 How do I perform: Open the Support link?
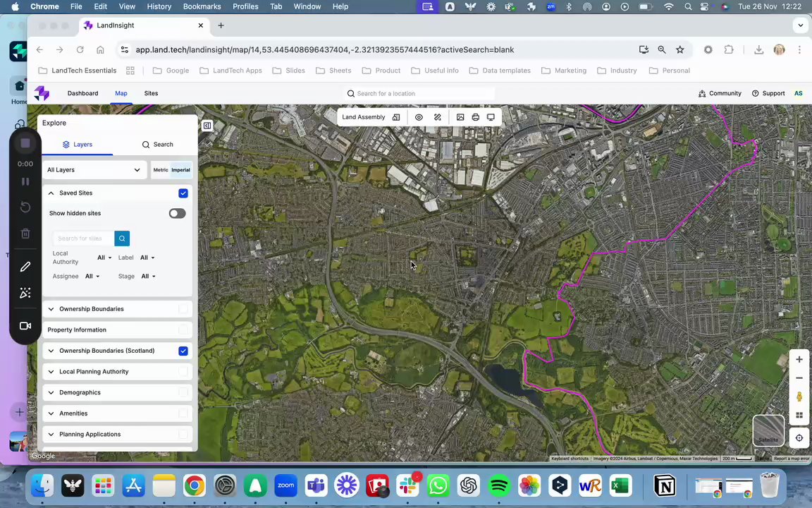[x=768, y=93]
